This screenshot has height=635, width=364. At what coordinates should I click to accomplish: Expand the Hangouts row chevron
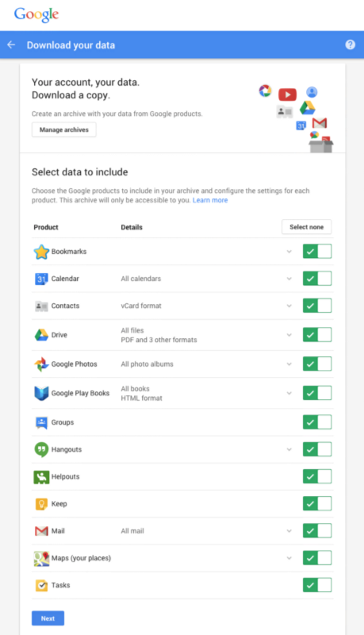[289, 449]
